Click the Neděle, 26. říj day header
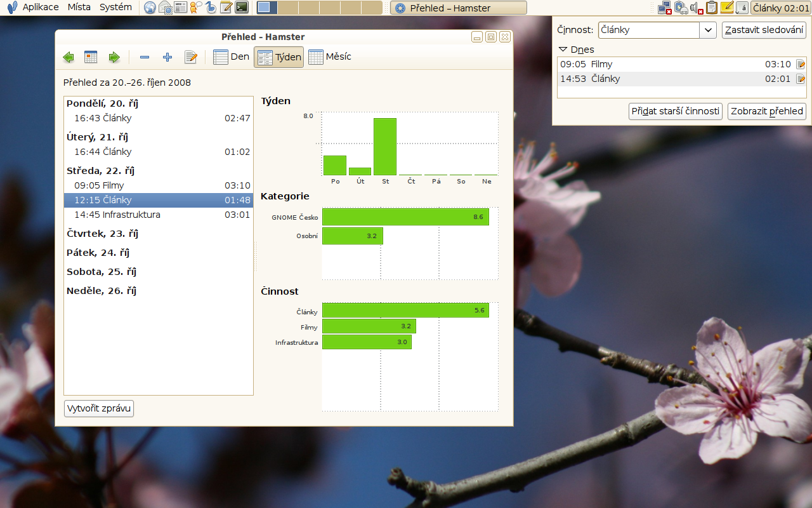Image resolution: width=812 pixels, height=508 pixels. 101,291
